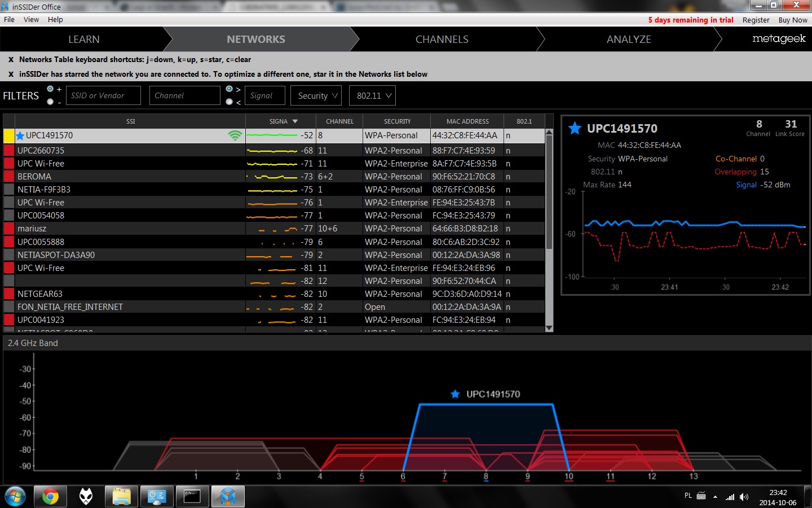Select the UPC2660735 network row
The height and width of the screenshot is (508, 812).
tap(274, 151)
